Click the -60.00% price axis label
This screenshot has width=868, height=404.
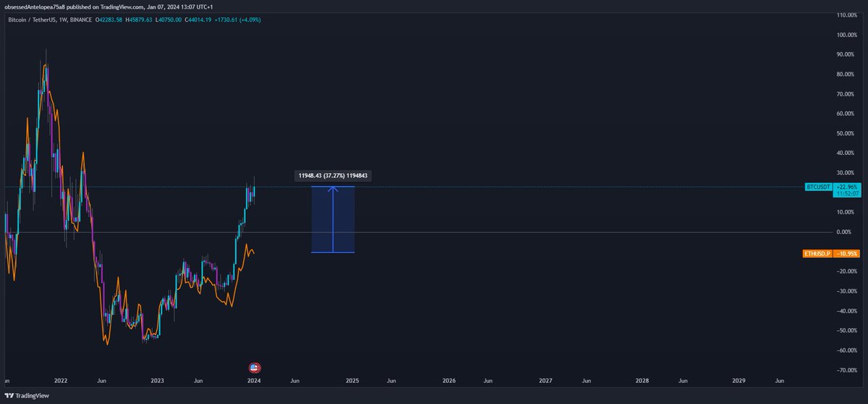coord(848,350)
